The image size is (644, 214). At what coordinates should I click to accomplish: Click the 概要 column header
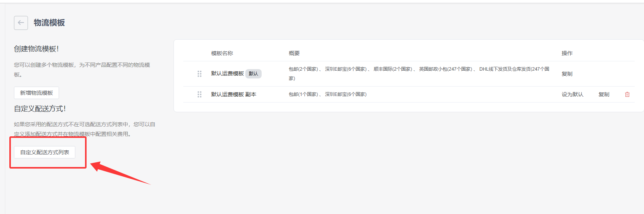coord(294,53)
